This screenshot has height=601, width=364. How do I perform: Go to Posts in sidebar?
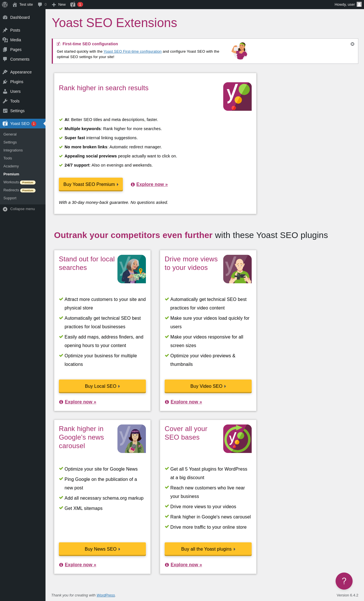tap(23, 30)
